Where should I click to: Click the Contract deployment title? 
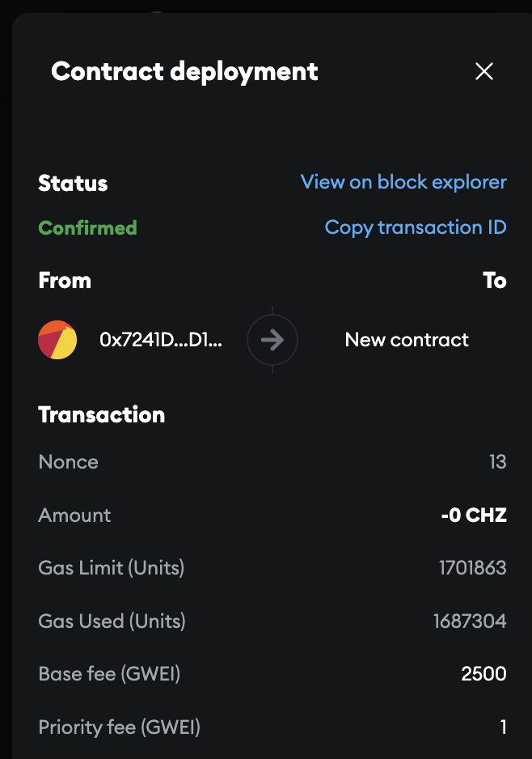tap(184, 71)
